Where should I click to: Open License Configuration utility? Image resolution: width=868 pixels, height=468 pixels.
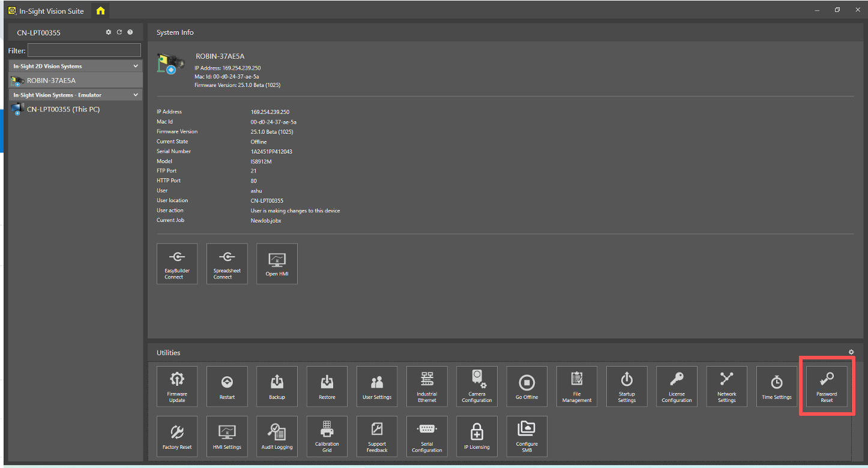click(677, 386)
